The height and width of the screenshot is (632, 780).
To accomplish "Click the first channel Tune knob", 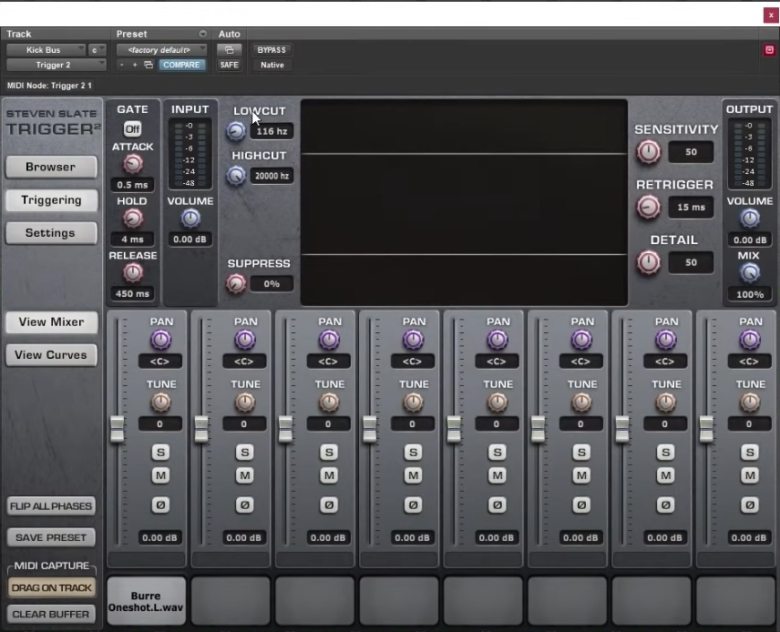I will (x=160, y=403).
